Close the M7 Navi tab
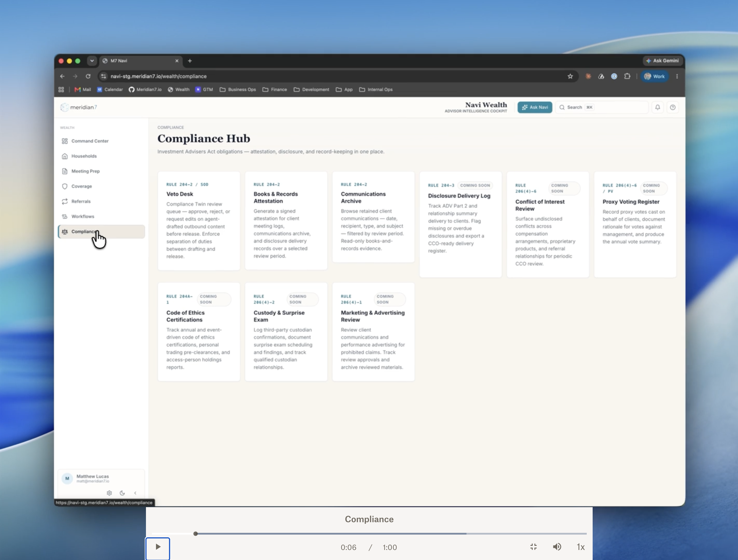 (177, 61)
